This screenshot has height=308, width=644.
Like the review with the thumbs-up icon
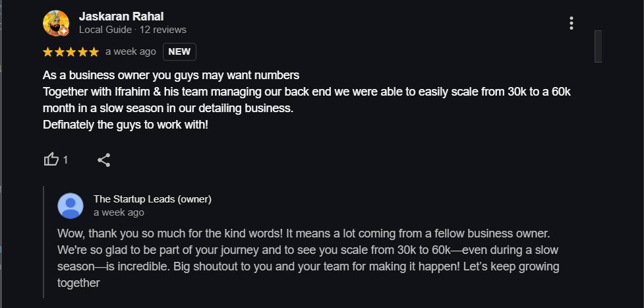(x=51, y=160)
